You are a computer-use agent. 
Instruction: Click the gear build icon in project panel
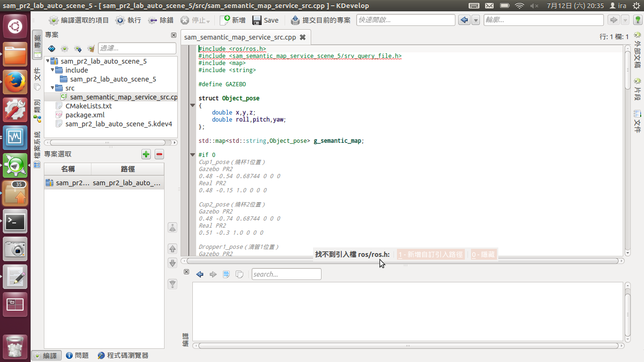click(65, 49)
